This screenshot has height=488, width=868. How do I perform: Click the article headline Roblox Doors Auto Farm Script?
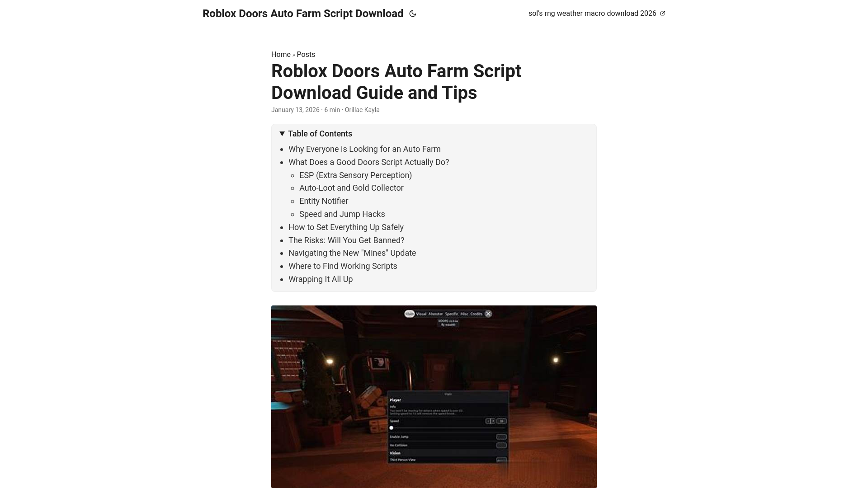pyautogui.click(x=396, y=82)
